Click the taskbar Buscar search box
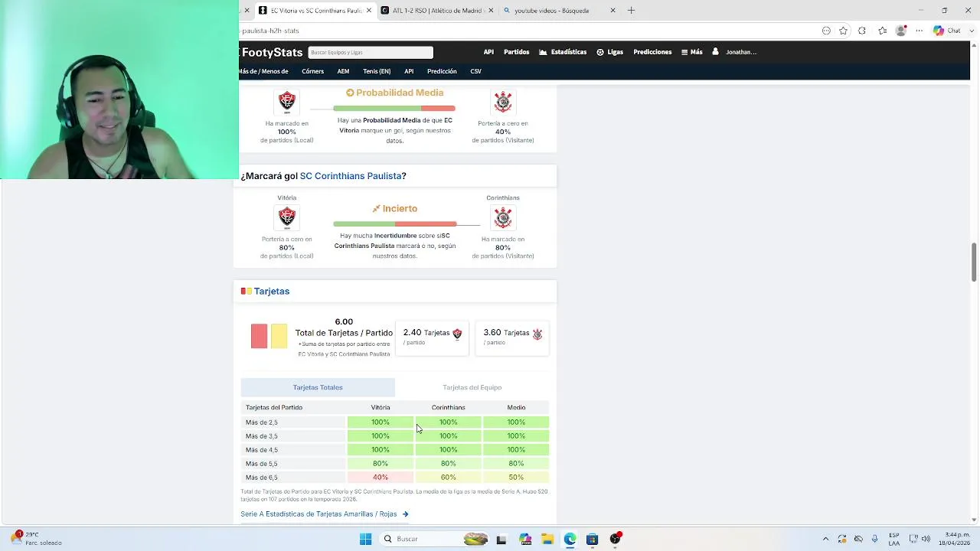 (x=434, y=539)
